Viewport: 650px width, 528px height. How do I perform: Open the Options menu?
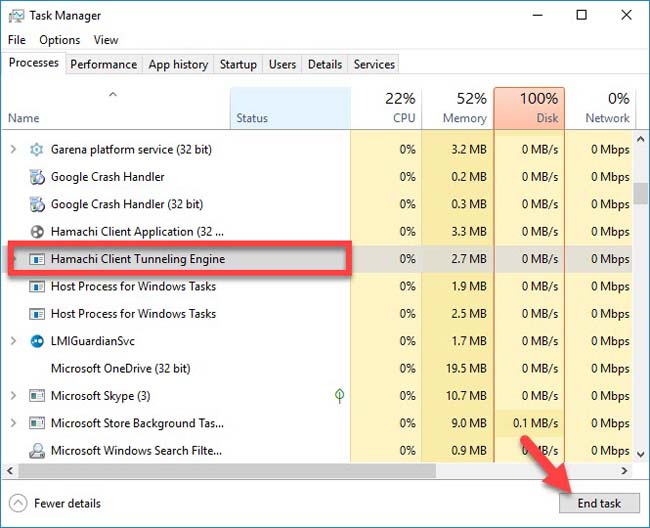pyautogui.click(x=60, y=40)
